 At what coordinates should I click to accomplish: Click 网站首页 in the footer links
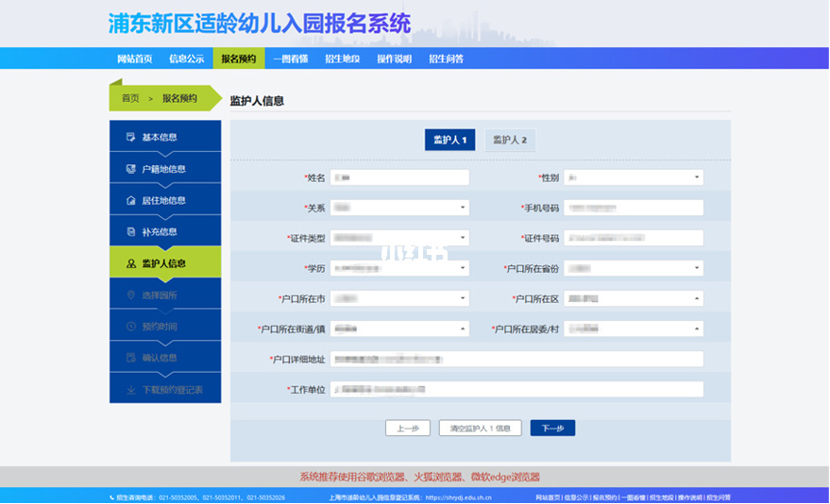pos(548,497)
